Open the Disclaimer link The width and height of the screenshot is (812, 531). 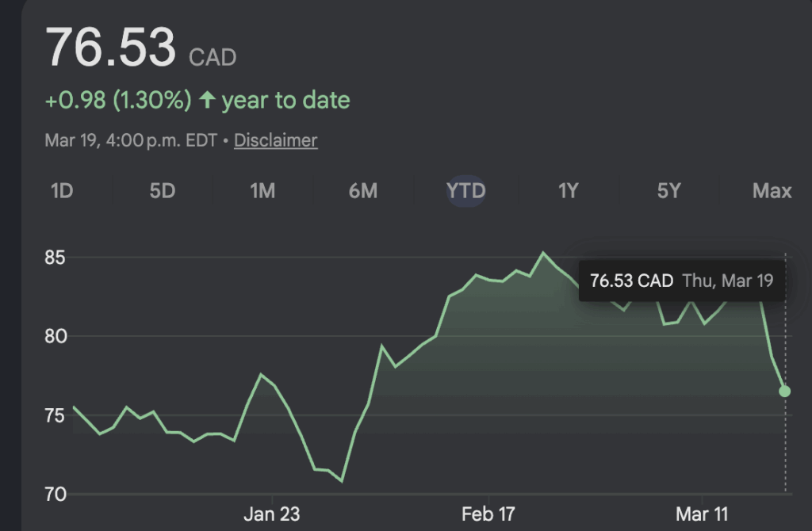(x=275, y=140)
